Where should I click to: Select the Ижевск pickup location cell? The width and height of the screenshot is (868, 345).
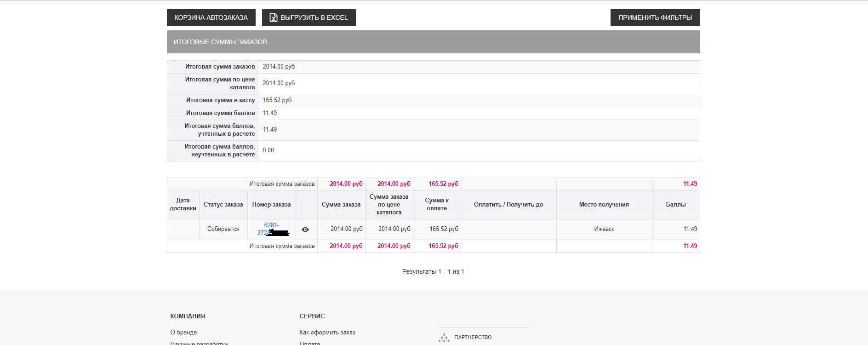click(x=604, y=229)
